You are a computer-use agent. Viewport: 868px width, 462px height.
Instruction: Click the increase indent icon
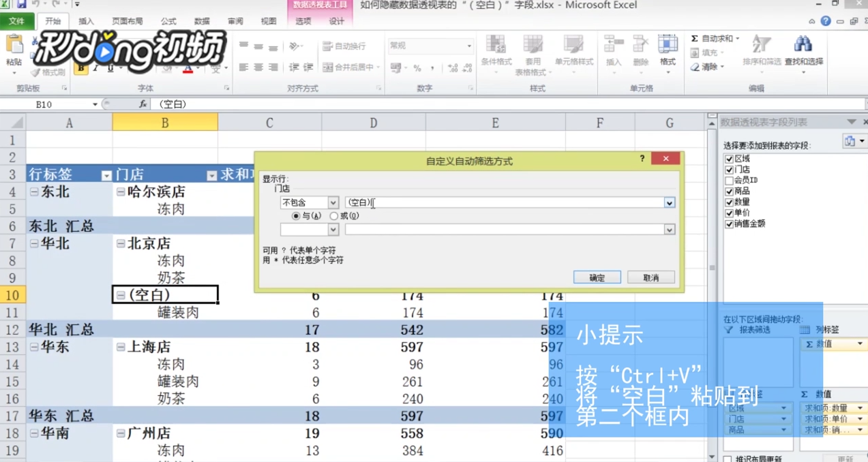tap(308, 67)
